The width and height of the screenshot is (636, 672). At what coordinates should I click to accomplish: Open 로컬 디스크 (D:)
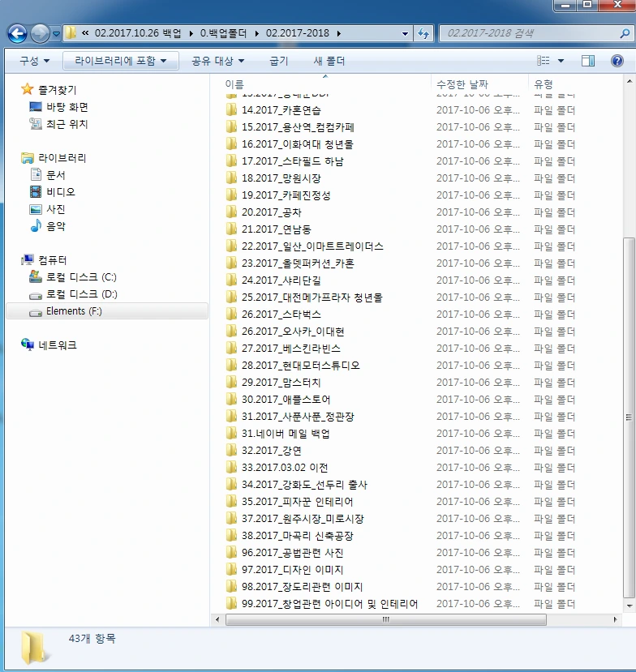(x=81, y=294)
